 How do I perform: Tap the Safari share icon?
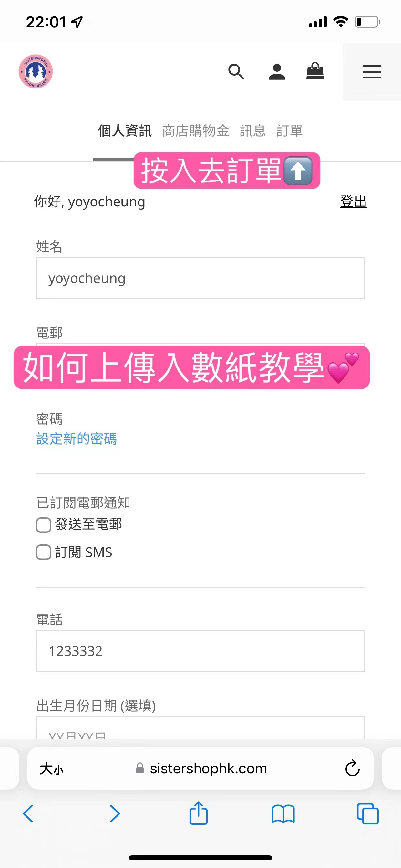pyautogui.click(x=199, y=813)
